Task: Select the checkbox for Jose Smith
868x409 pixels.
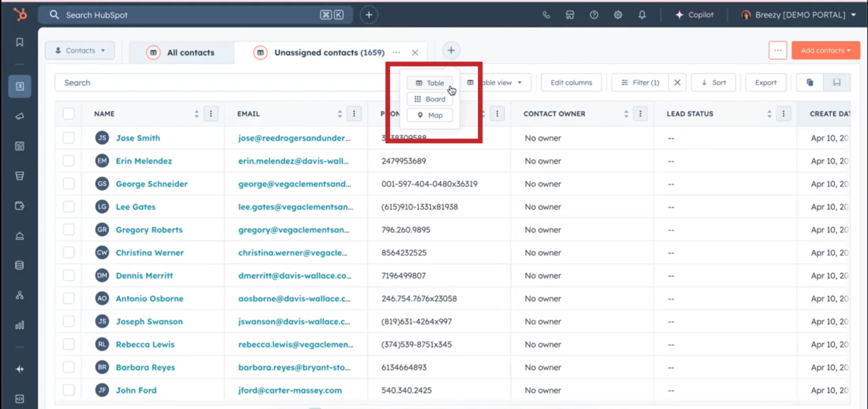Action: coord(69,138)
